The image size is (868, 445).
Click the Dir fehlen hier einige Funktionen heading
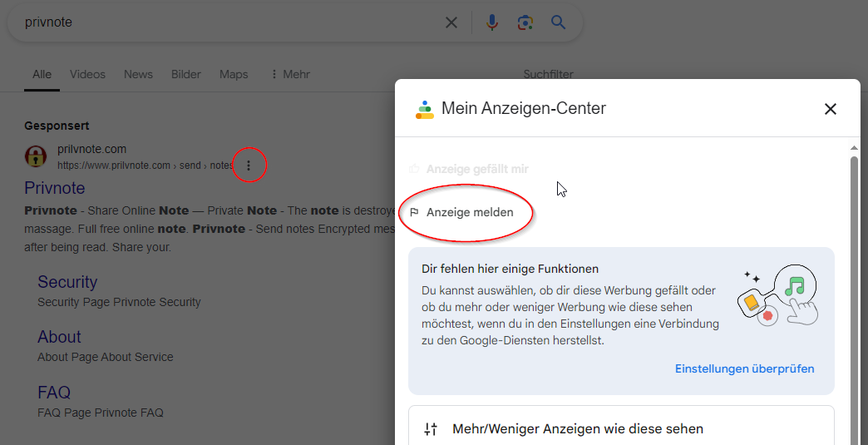click(510, 269)
